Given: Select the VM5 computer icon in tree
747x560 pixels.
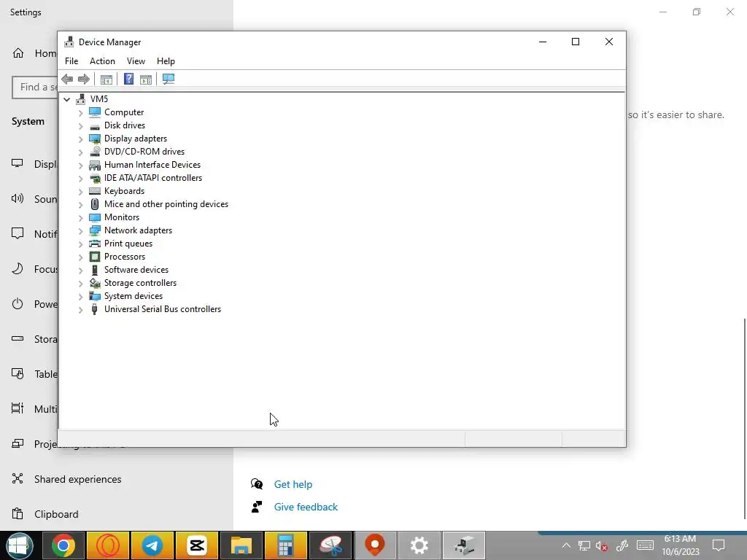Looking at the screenshot, I should [x=80, y=99].
